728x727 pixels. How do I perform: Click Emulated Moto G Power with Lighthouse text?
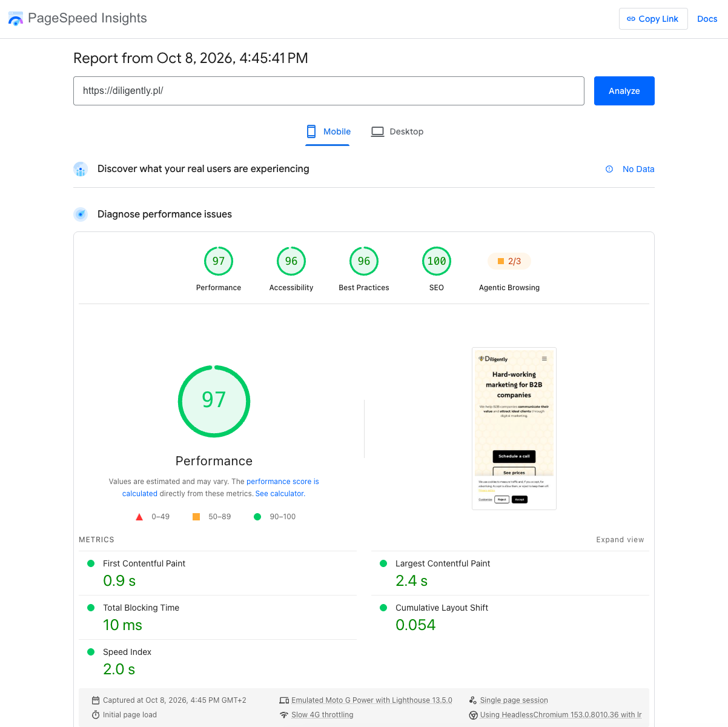[x=372, y=700]
